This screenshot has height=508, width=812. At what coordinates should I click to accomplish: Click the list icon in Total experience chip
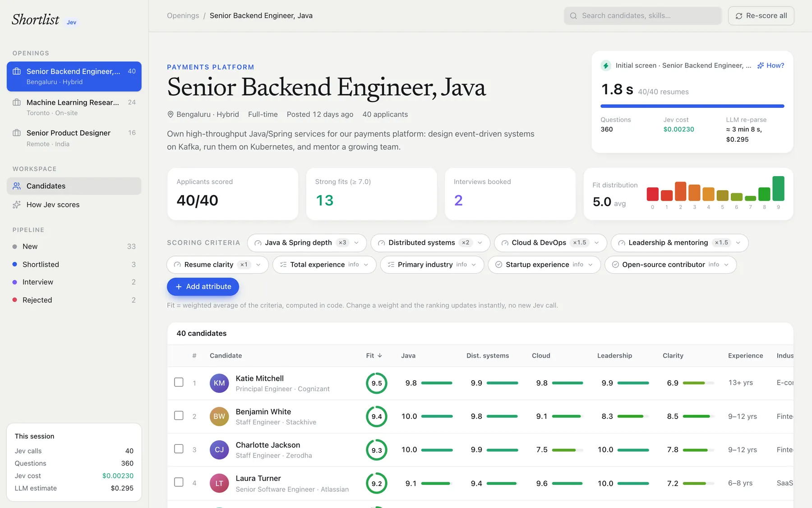pyautogui.click(x=283, y=265)
